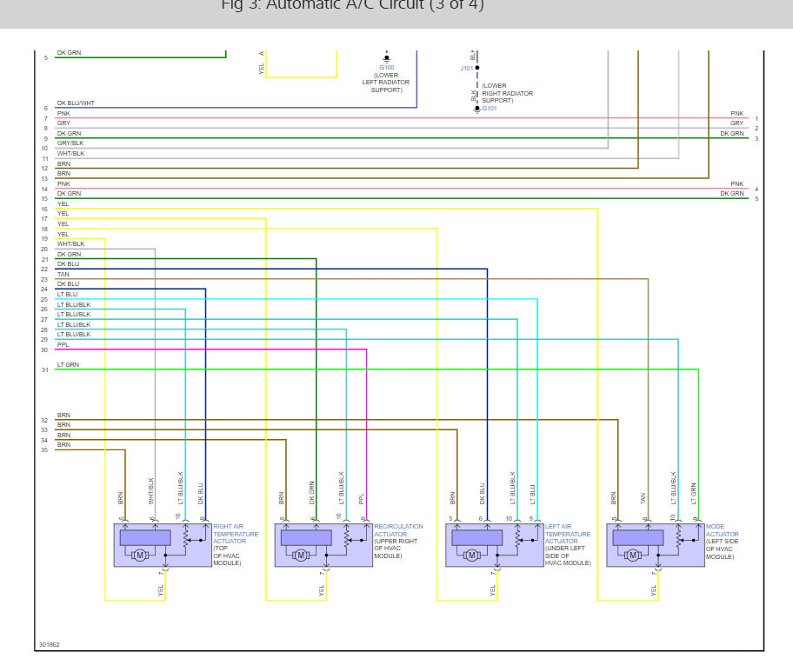The image size is (793, 672).
Task: Click the LEFT SIDE OF HVAC MODULE text
Action: 723,549
